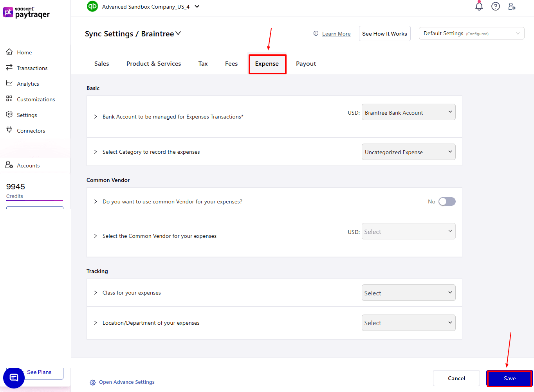Click the Settings gear icon in sidebar
The height and width of the screenshot is (392, 534).
(x=9, y=114)
